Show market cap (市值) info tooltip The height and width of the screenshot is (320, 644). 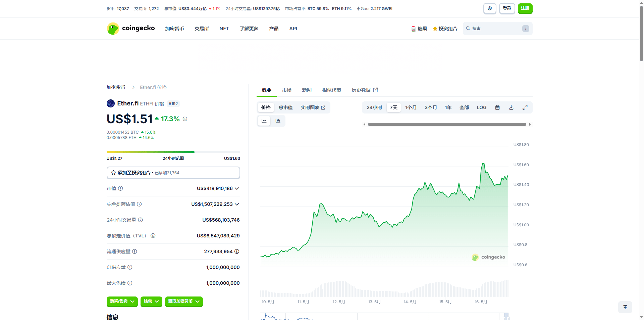pyautogui.click(x=120, y=188)
